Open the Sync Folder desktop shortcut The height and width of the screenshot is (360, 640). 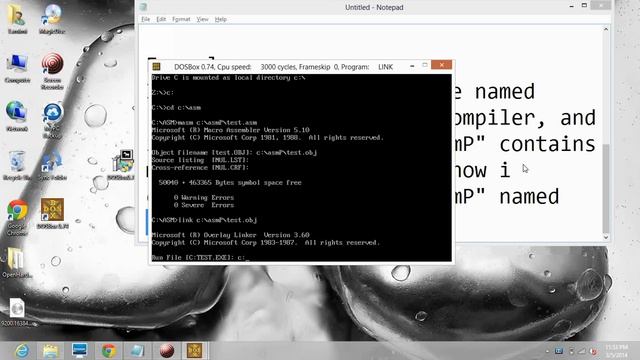pos(52,165)
